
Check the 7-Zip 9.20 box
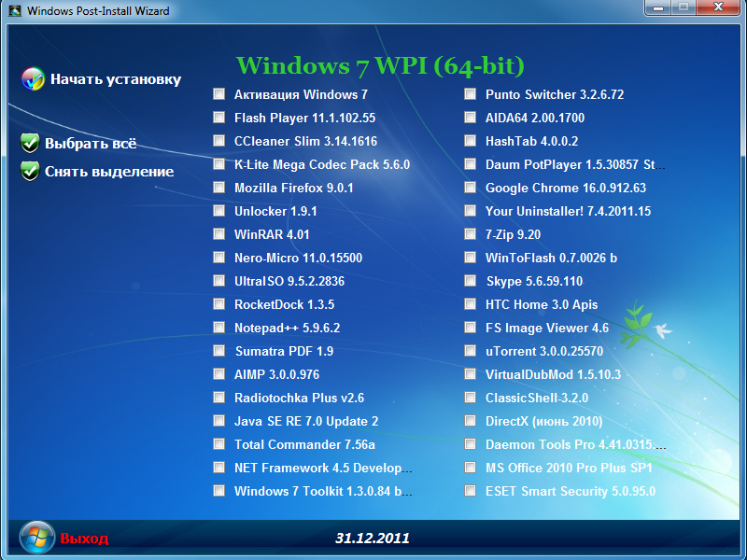pos(471,234)
